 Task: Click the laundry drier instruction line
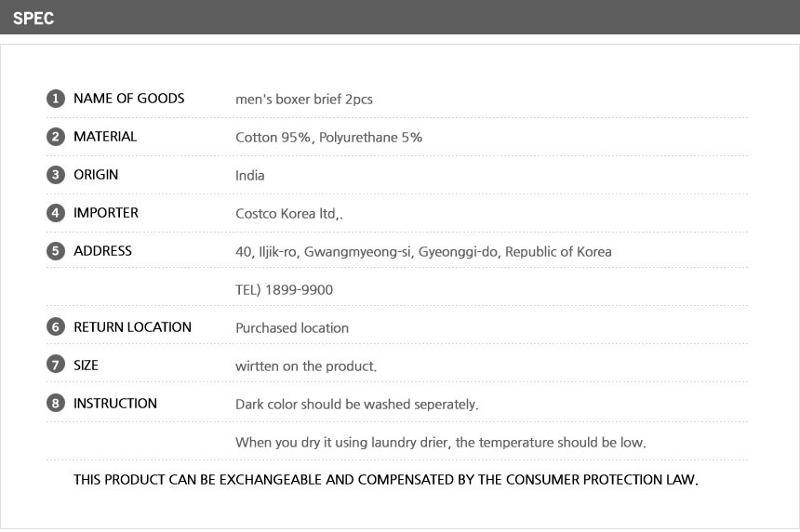click(440, 443)
